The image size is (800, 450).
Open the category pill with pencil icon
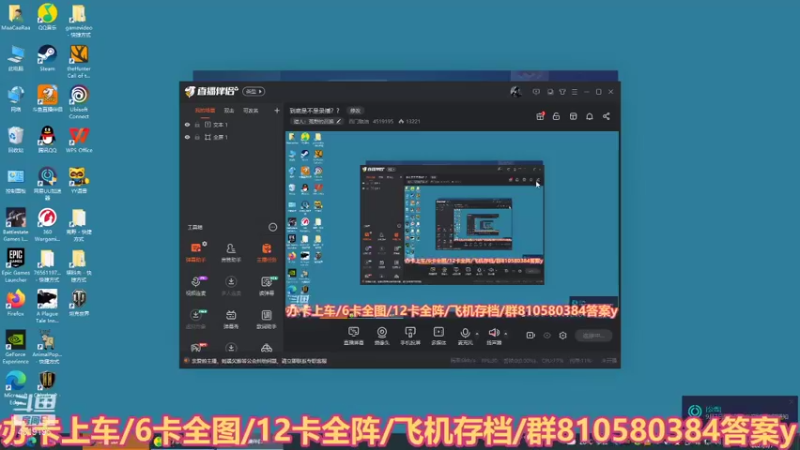point(317,121)
